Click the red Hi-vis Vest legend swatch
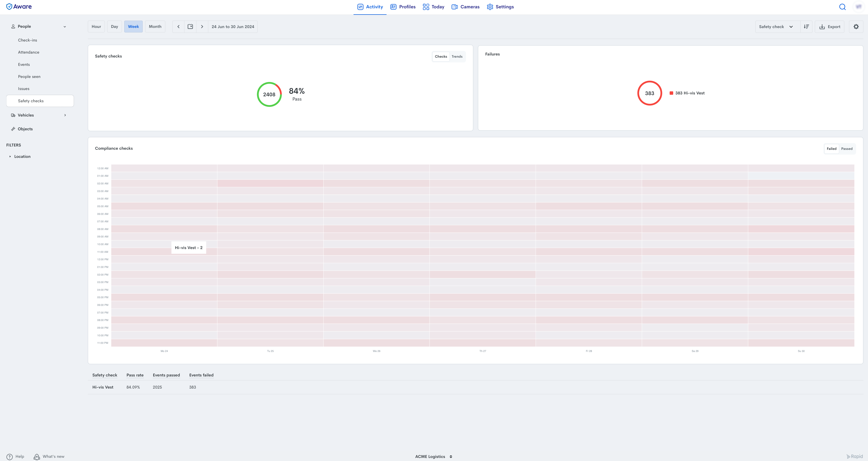 [x=671, y=93]
